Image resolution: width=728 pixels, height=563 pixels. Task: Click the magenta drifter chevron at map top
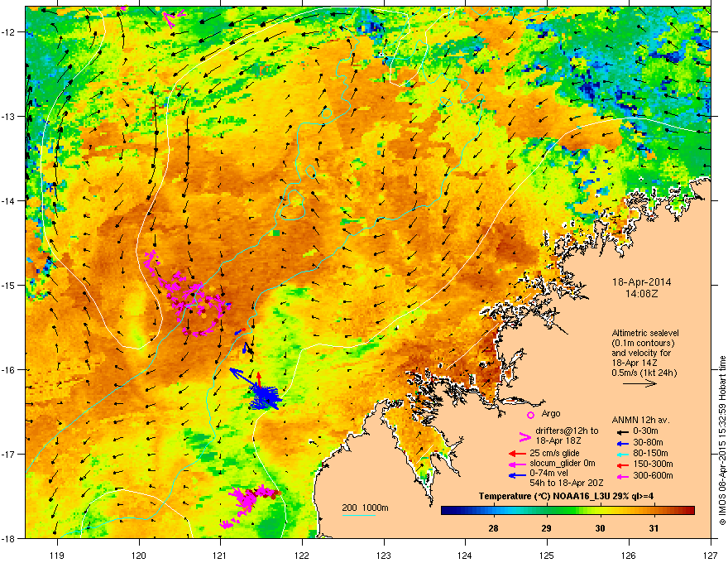pyautogui.click(x=173, y=17)
